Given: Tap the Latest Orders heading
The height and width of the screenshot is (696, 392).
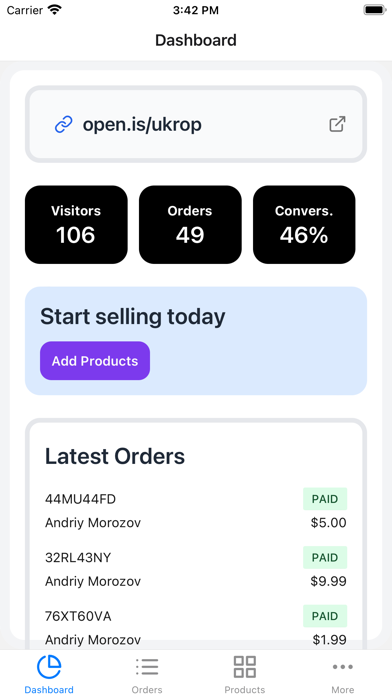Looking at the screenshot, I should (115, 456).
